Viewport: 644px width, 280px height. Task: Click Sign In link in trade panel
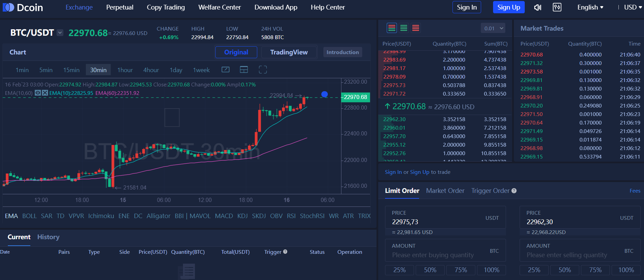click(x=393, y=172)
